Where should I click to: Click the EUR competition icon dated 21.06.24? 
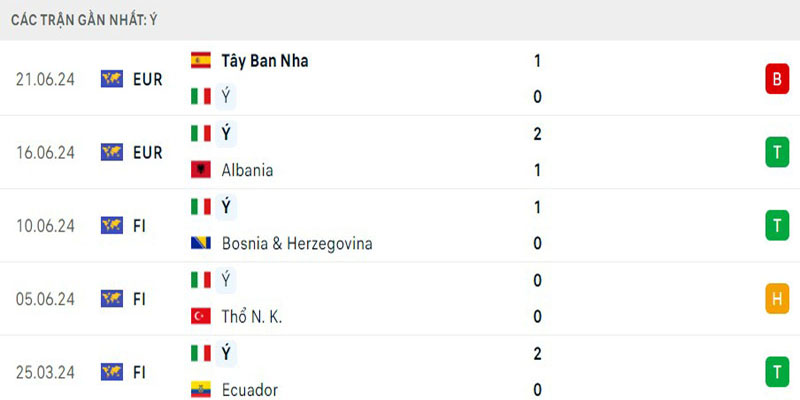112,79
